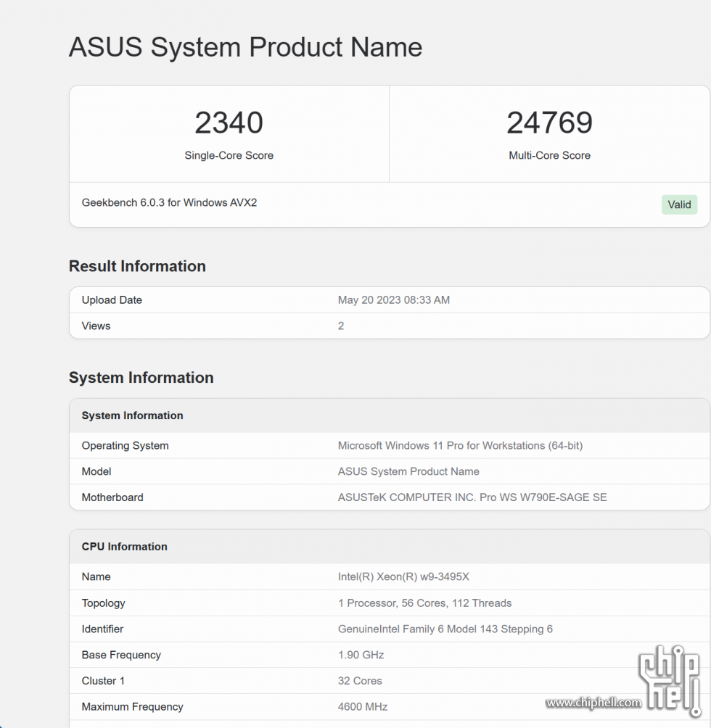Click the Model row label
Screen dimensions: 711x728
(x=96, y=472)
